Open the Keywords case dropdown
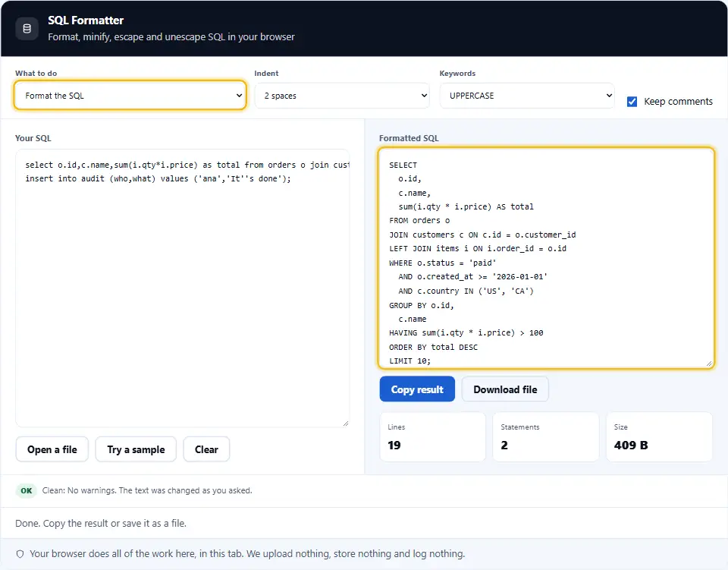 tap(527, 95)
